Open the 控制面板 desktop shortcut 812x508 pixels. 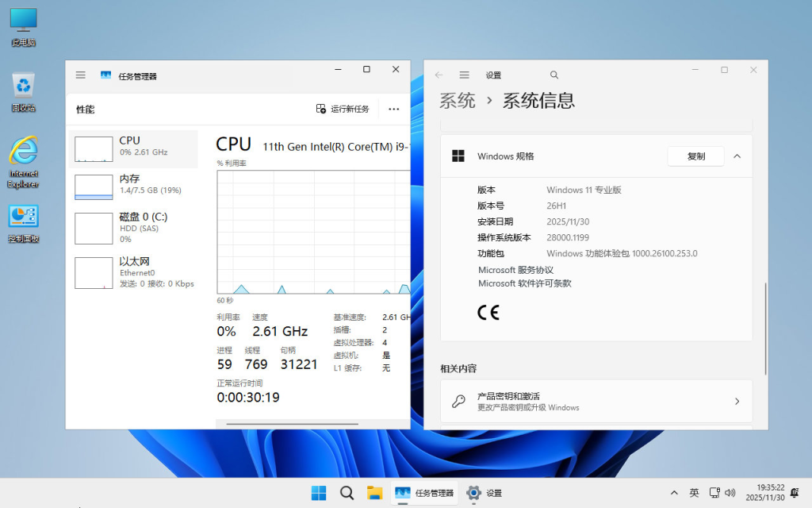pyautogui.click(x=22, y=217)
